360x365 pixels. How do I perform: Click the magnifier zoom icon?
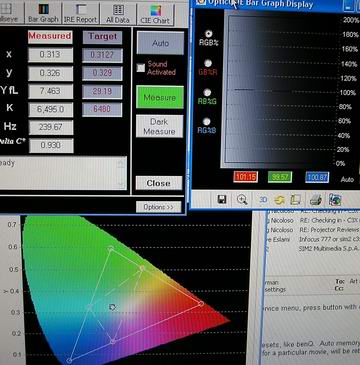coord(242,199)
